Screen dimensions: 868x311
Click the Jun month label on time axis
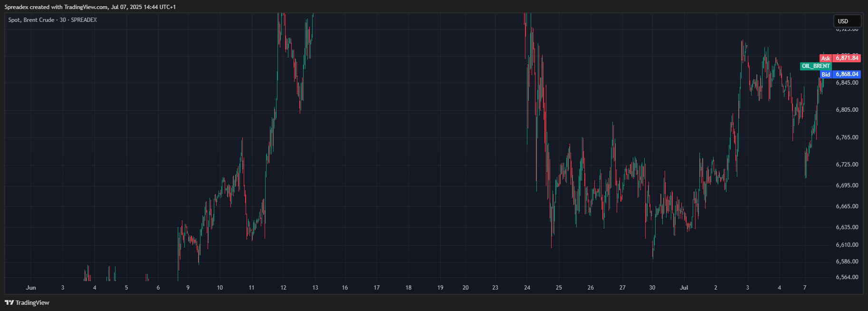31,288
